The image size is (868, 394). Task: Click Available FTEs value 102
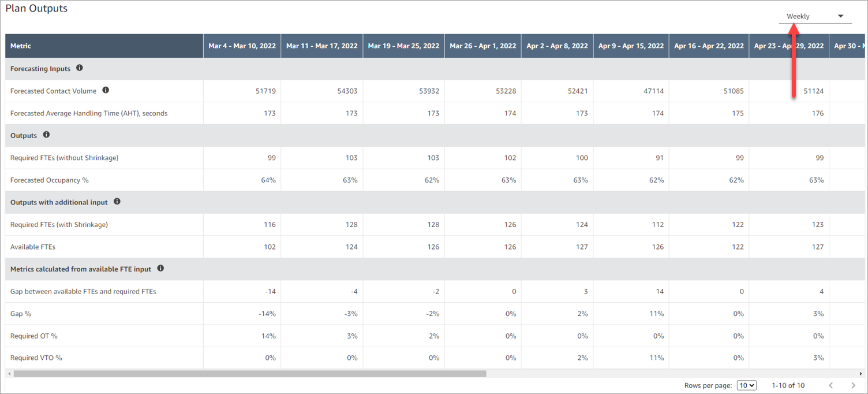(x=270, y=247)
